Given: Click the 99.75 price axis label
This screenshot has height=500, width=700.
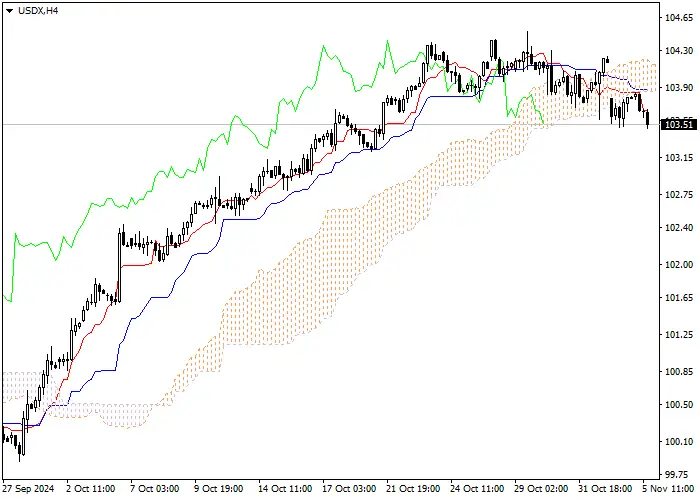Looking at the screenshot, I should click(681, 474).
